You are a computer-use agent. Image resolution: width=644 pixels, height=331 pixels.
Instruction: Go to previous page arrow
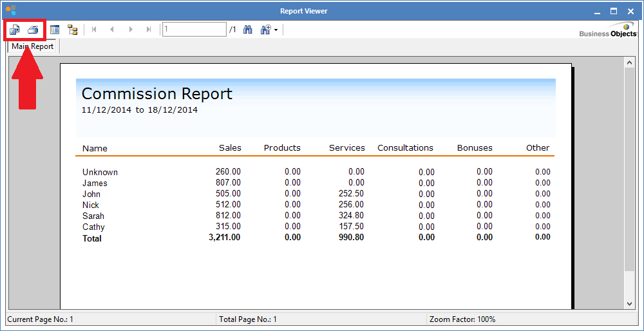click(x=112, y=30)
